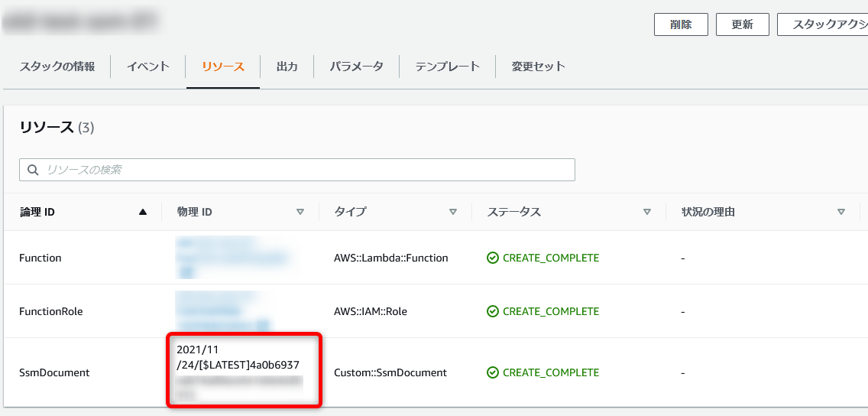This screenshot has height=416, width=868.
Task: Click Function row CREATE_COMPLETE check icon
Action: point(493,258)
